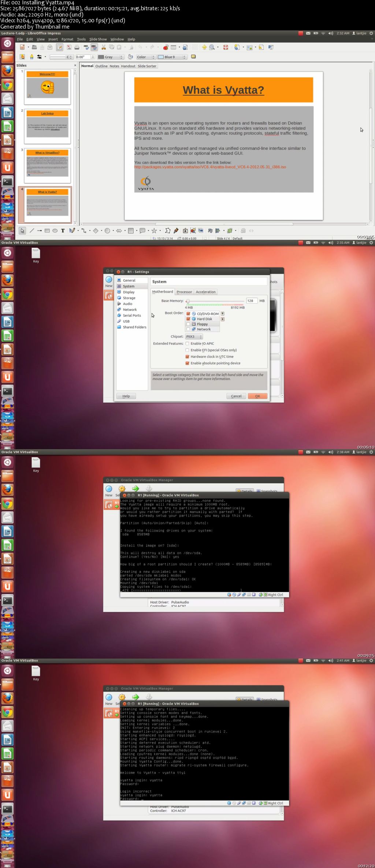The image size is (375, 868).
Task: Click the Shadow icon after Blue 9 dropdown
Action: pyautogui.click(x=193, y=57)
